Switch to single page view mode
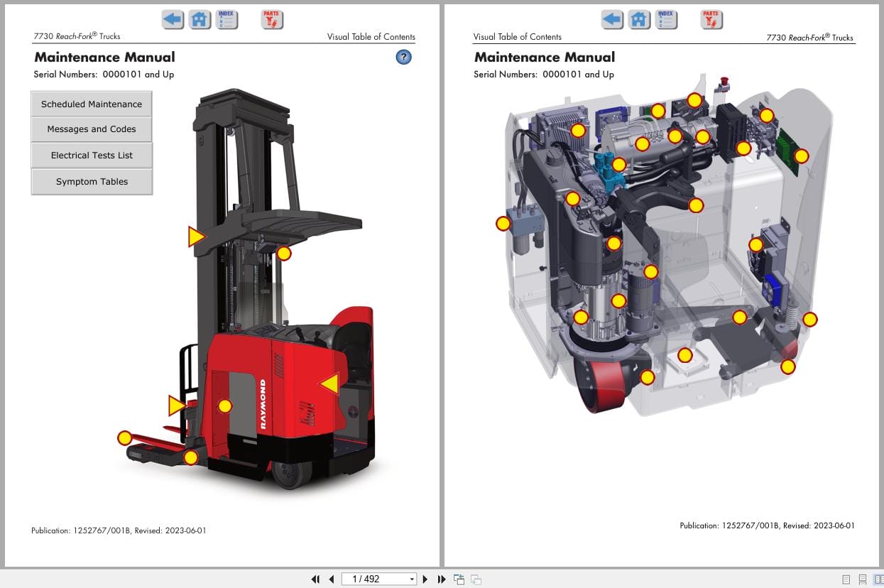884x588 pixels. (x=846, y=579)
